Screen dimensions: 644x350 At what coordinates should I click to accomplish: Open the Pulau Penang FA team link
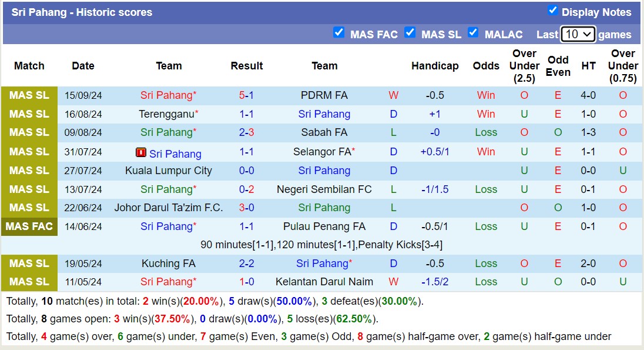[325, 226]
